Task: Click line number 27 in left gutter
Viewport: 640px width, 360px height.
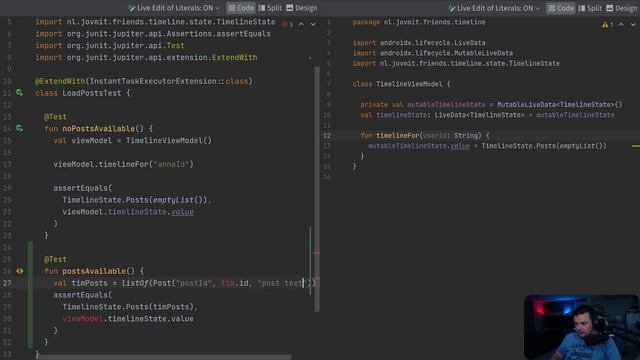Action: [7, 283]
